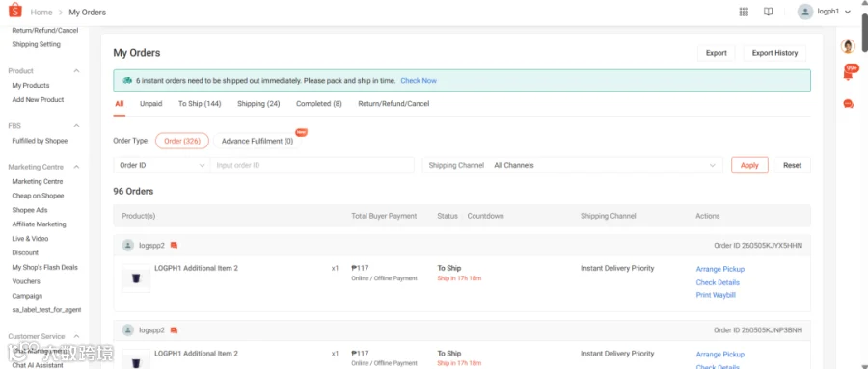Select the Order (326) order type

coord(182,141)
